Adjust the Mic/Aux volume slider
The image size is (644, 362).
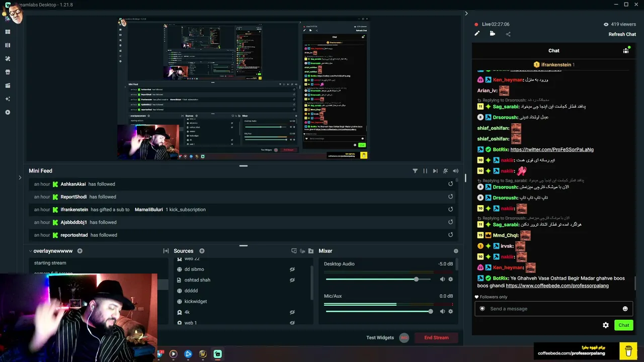[x=379, y=311]
